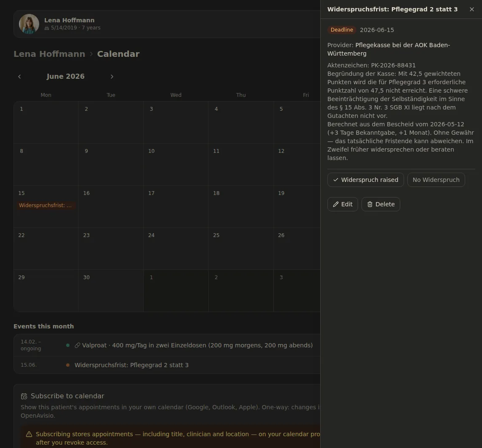The height and width of the screenshot is (448, 482).
Task: Click the warning triangle icon
Action: [29, 434]
